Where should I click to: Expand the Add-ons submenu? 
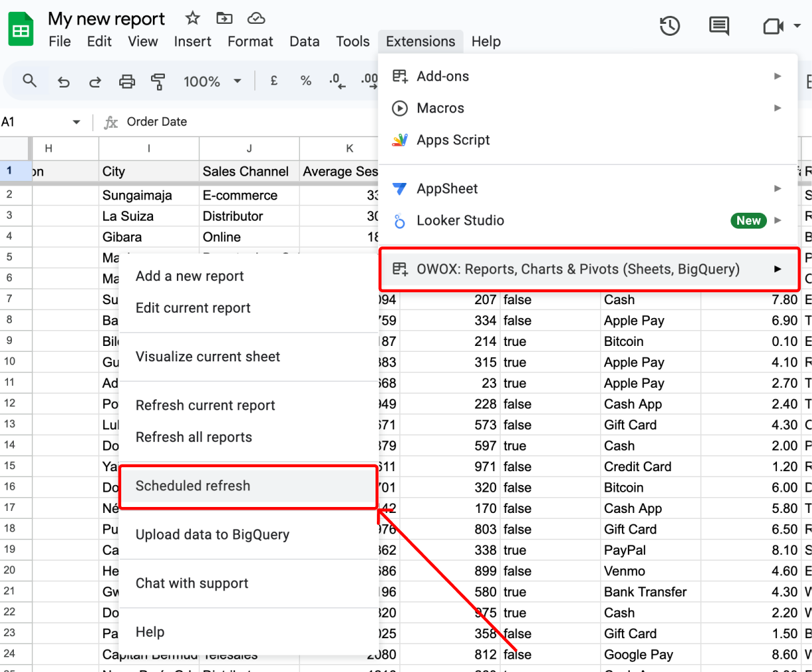pyautogui.click(x=587, y=76)
